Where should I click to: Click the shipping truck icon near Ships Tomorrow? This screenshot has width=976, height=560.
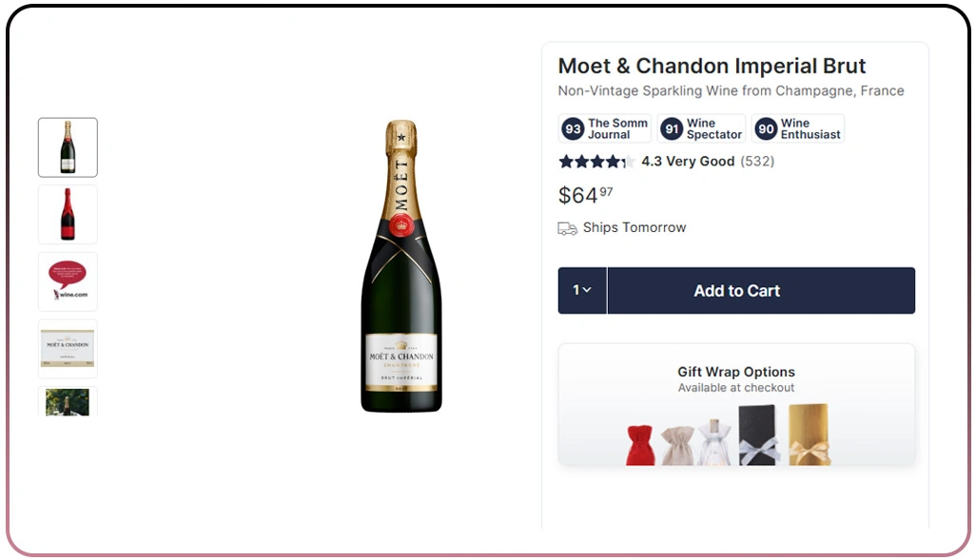pyautogui.click(x=568, y=228)
